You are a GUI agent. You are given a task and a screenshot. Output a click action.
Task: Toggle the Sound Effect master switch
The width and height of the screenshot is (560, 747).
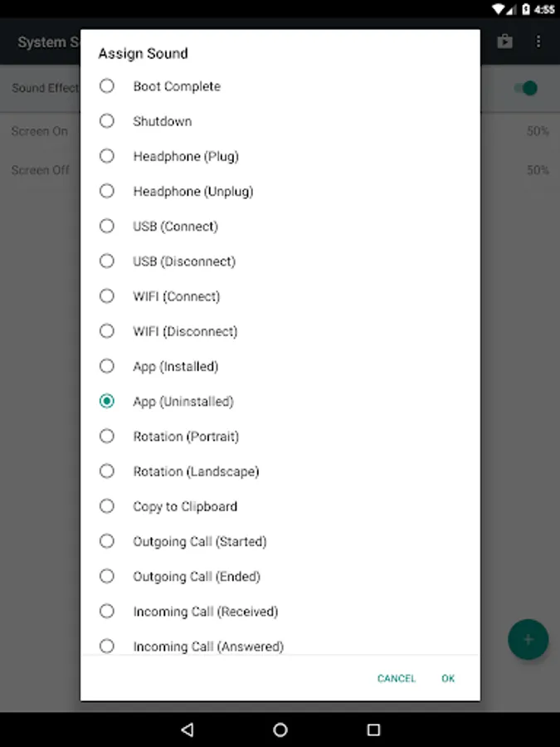pyautogui.click(x=525, y=88)
